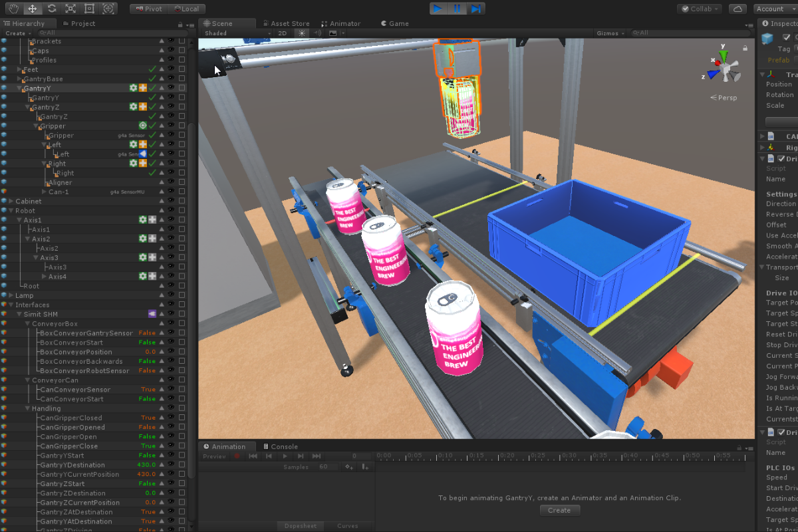Select the Rect transform tool
The width and height of the screenshot is (798, 532).
[88, 9]
